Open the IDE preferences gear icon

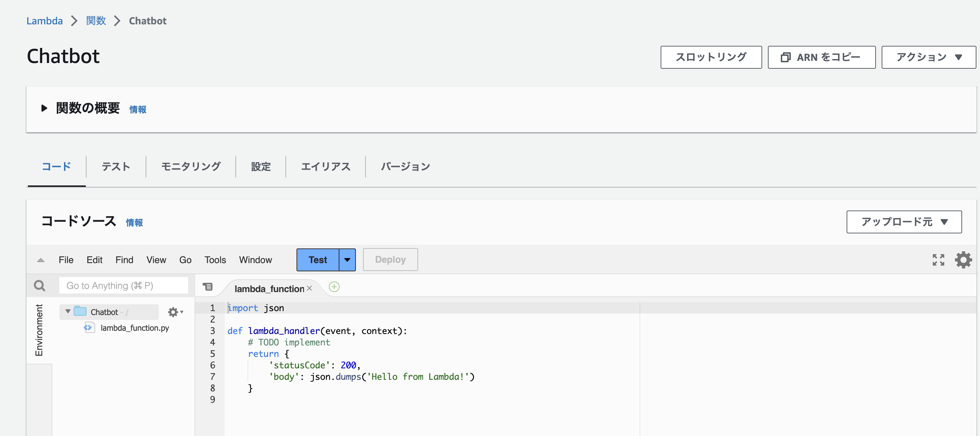pyautogui.click(x=963, y=260)
